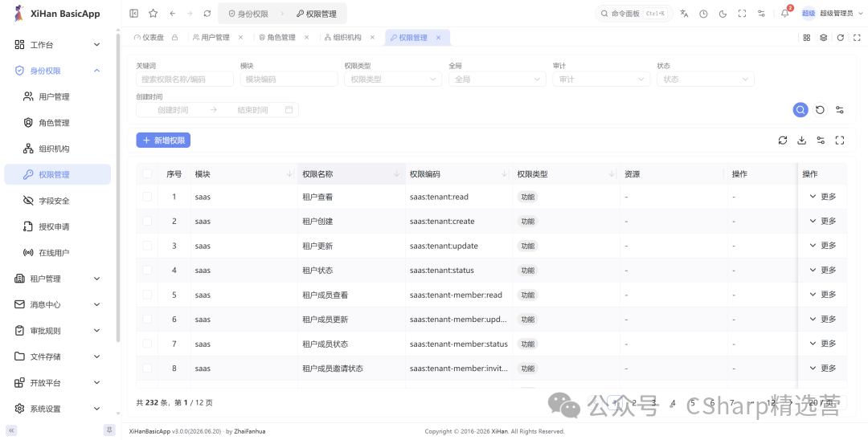
Task: Open the 命令面板 search box
Action: 634,14
